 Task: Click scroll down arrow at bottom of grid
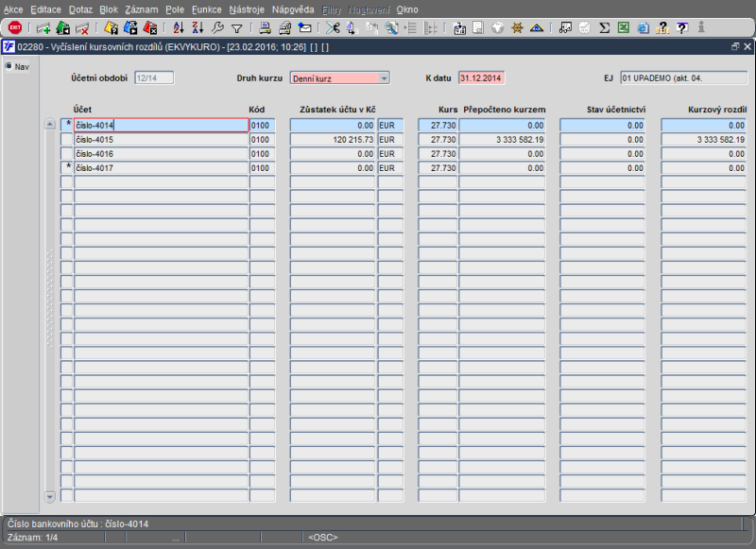coord(50,496)
